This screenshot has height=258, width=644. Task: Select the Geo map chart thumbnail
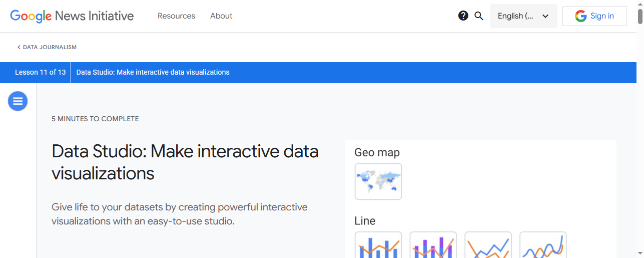click(x=378, y=181)
